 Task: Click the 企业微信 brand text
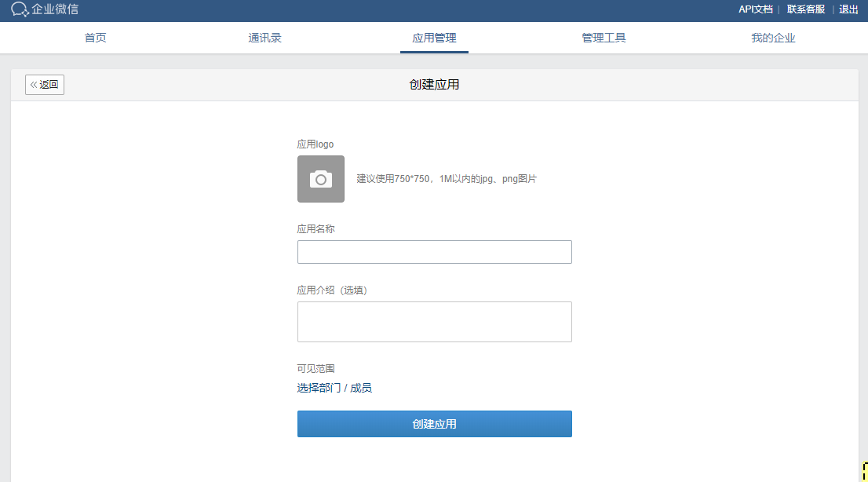click(x=55, y=9)
